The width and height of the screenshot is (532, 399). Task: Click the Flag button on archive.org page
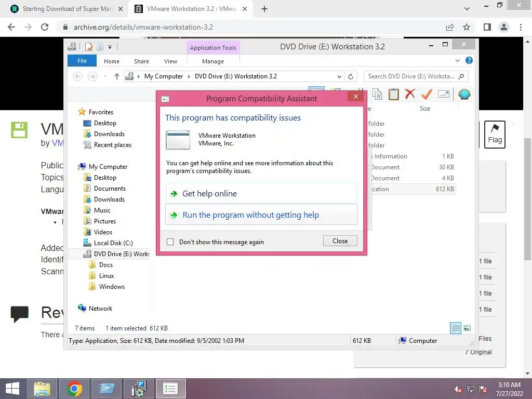(495, 135)
